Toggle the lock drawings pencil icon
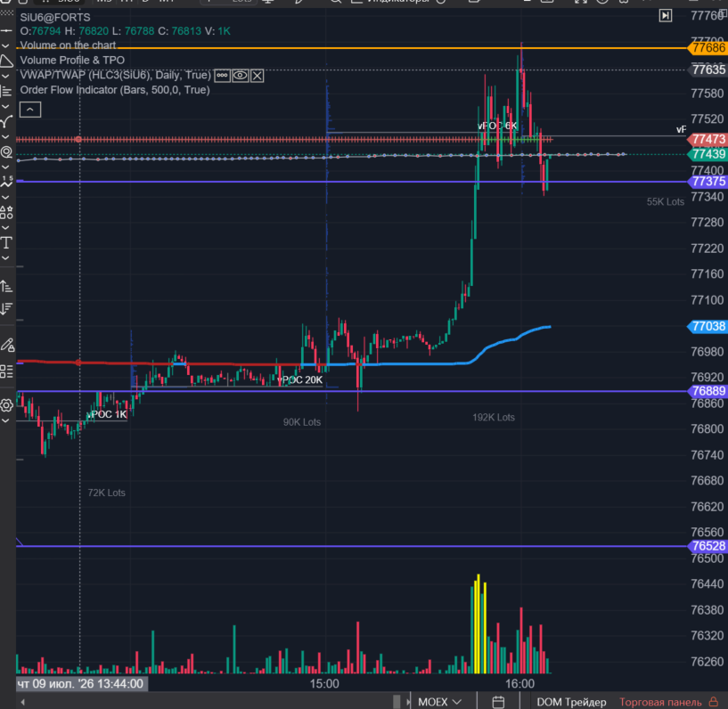 7,346
